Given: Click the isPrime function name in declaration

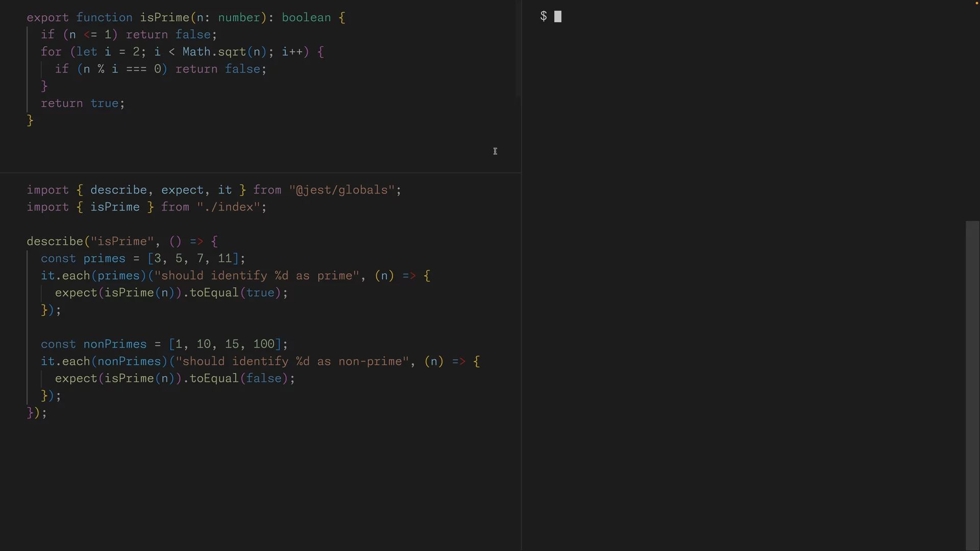Looking at the screenshot, I should coord(164,17).
